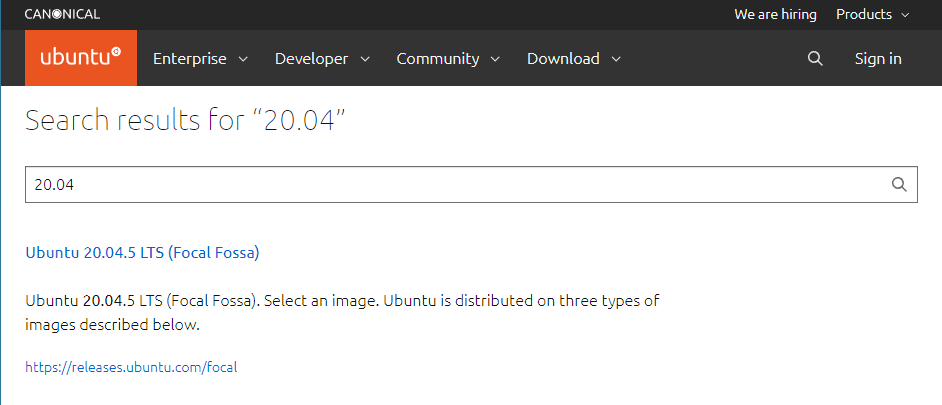Image resolution: width=942 pixels, height=405 pixels.
Task: Follow the https://releases.ubuntu.com/focal link
Action: tap(132, 367)
